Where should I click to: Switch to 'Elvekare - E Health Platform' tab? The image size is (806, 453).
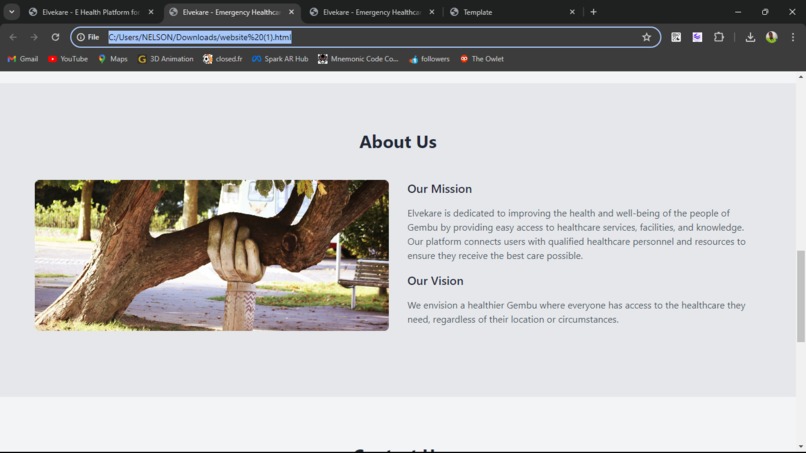[91, 12]
